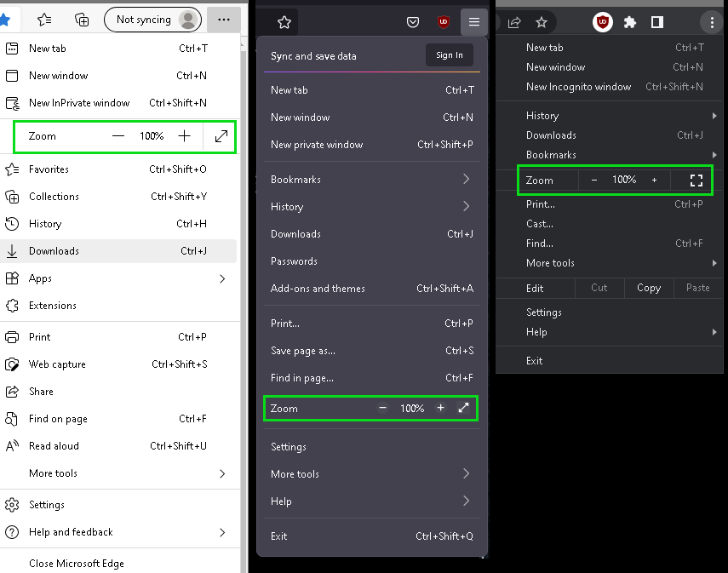Expand Bookmarks submenu in Firefox menu
This screenshot has height=573, width=728.
(x=371, y=180)
